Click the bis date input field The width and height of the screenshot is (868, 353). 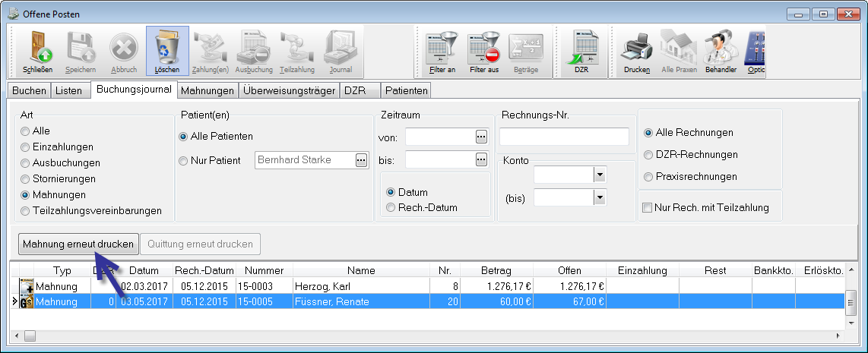tap(440, 160)
